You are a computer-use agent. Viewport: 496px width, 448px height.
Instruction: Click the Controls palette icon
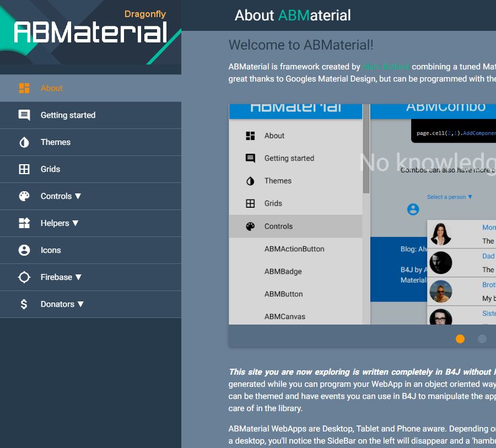(24, 196)
